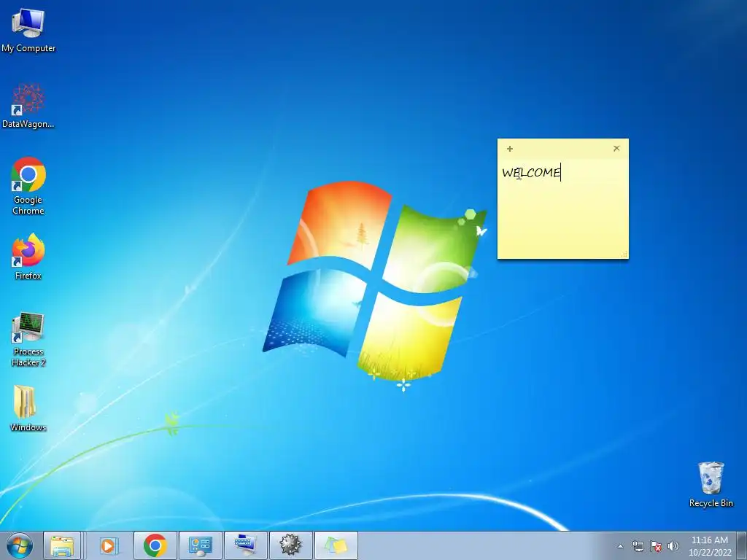Select the DataWagon desktop shortcut

pos(28,106)
